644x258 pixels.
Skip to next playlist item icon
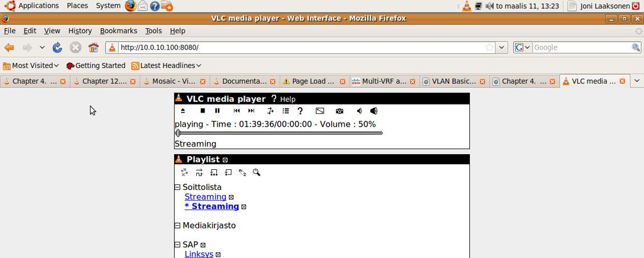tap(252, 111)
